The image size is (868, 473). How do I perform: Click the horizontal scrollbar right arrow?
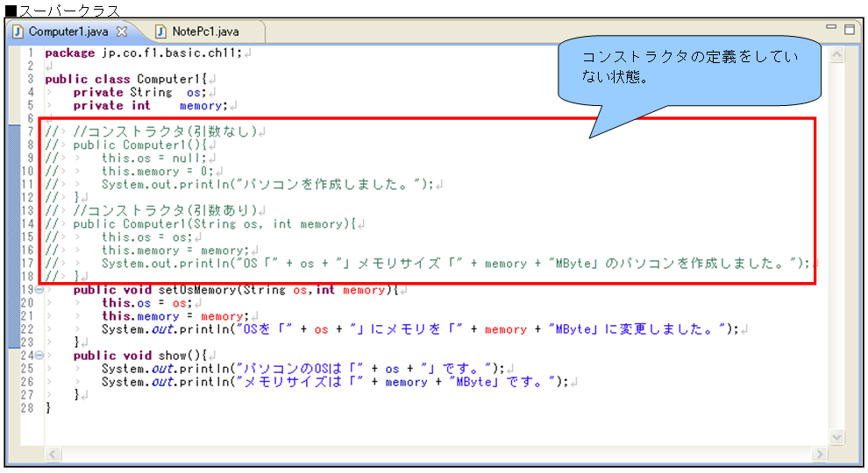point(820,455)
